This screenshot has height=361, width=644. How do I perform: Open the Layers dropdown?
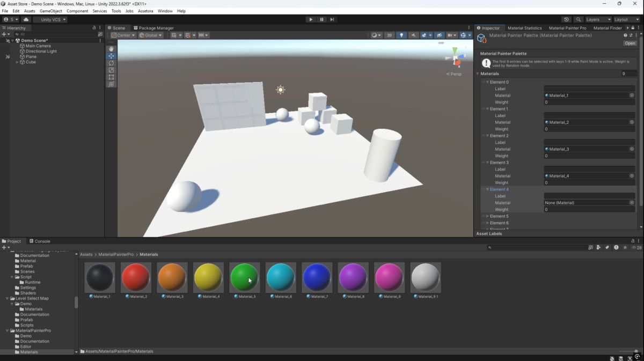[598, 19]
